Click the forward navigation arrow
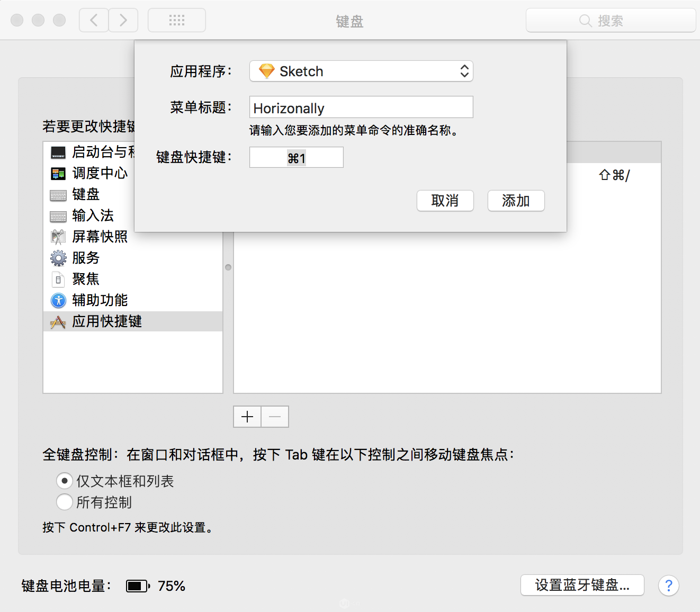700x612 pixels. point(123,21)
